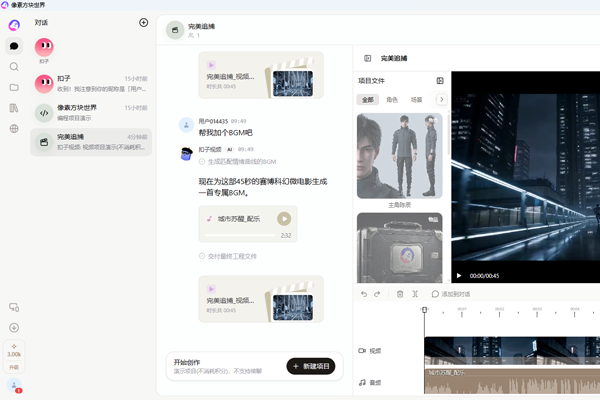This screenshot has height=400, width=600.
Task: Click the redo icon above timeline
Action: [377, 294]
